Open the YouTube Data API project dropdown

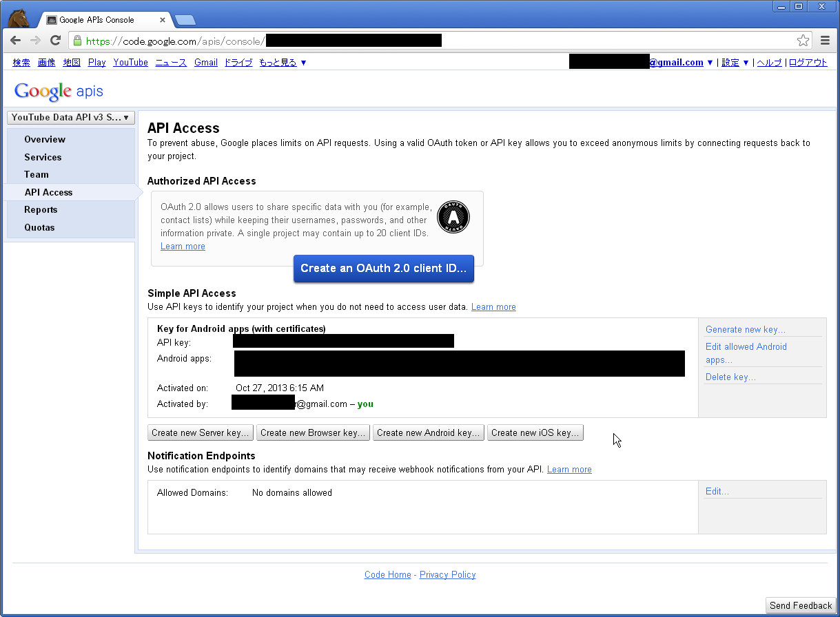click(x=70, y=118)
